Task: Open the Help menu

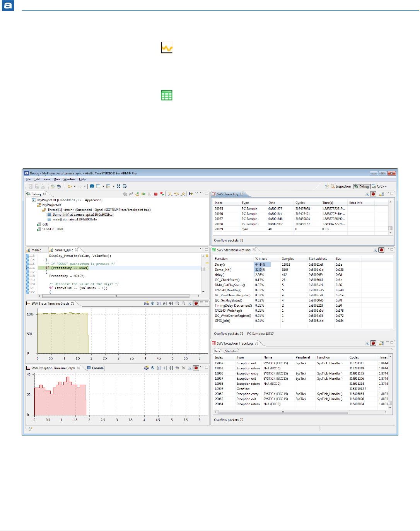Action: tap(82, 179)
